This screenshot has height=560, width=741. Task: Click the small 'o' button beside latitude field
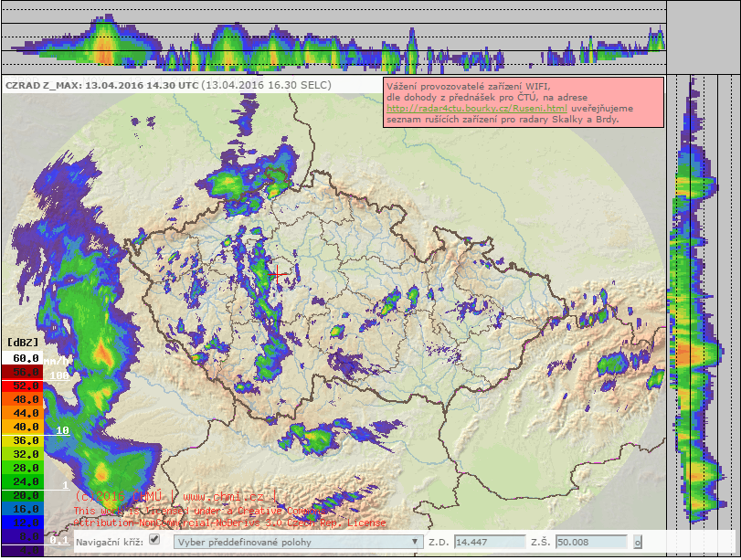638,542
